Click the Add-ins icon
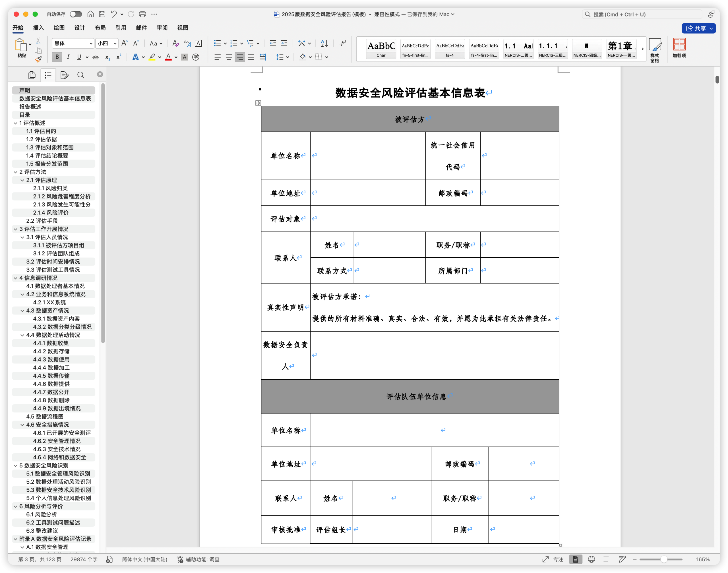728x573 pixels. pos(679,48)
